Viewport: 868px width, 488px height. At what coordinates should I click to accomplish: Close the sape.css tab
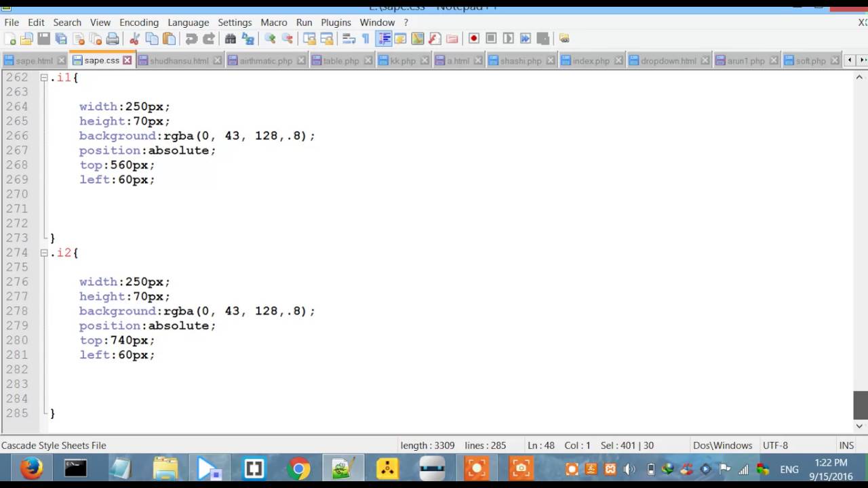[x=127, y=60]
